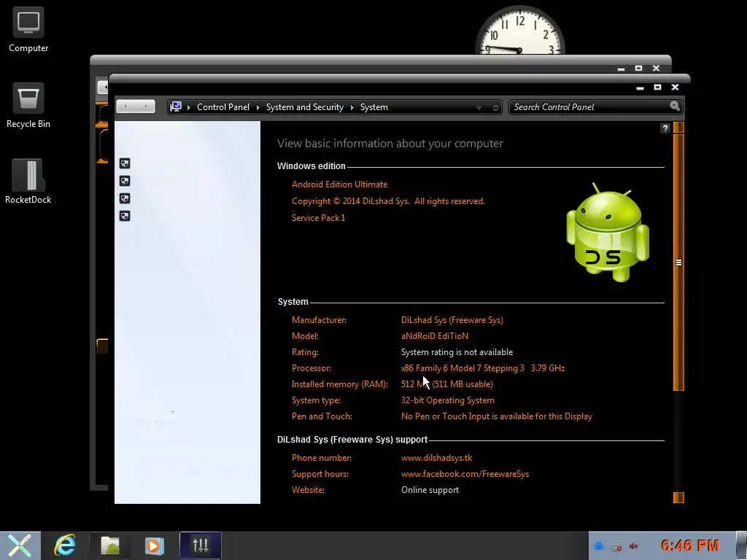
Task: Open the Control Panel breadcrumb
Action: (223, 107)
